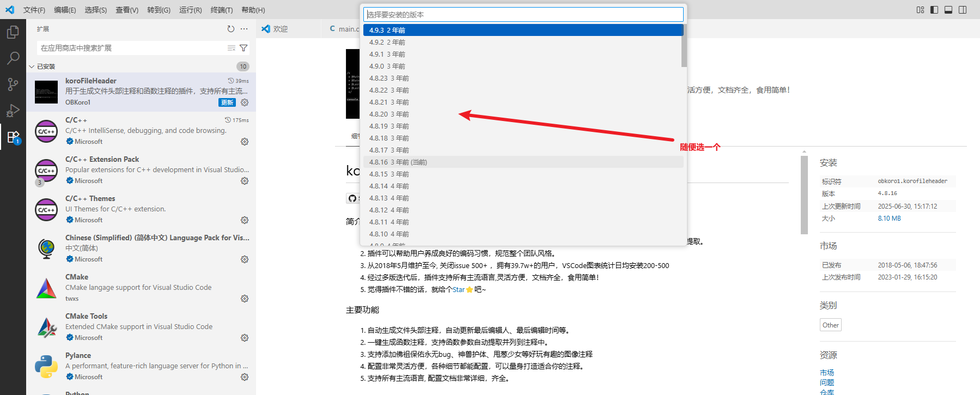Viewport: 980px width, 395px height.
Task: Click the GitHub icon badge
Action: 352,198
